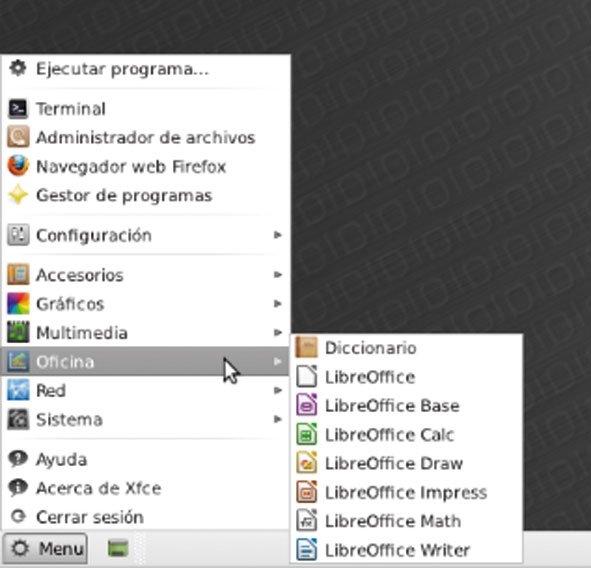The width and height of the screenshot is (591, 568).
Task: Click the LibreOffice Calc icon
Action: 306,434
